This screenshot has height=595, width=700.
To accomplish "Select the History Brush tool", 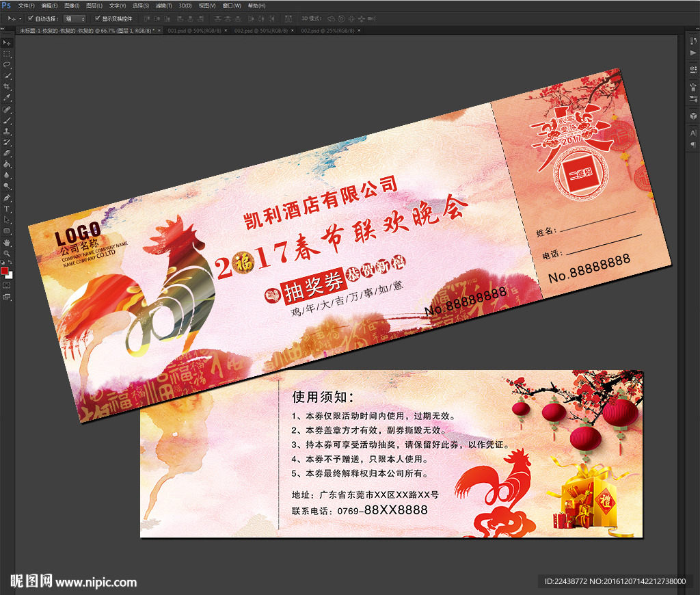I will 7,142.
